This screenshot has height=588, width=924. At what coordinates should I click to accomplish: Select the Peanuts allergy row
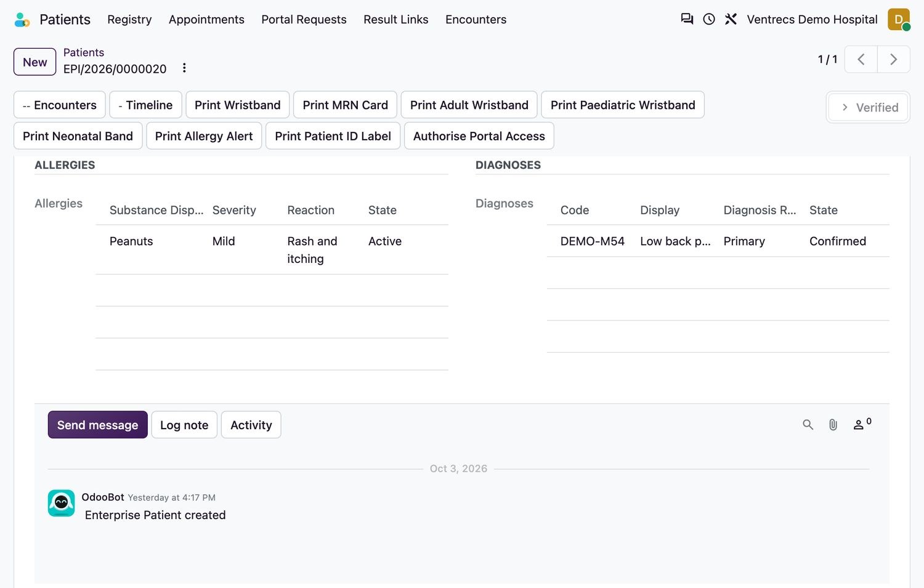pos(272,250)
